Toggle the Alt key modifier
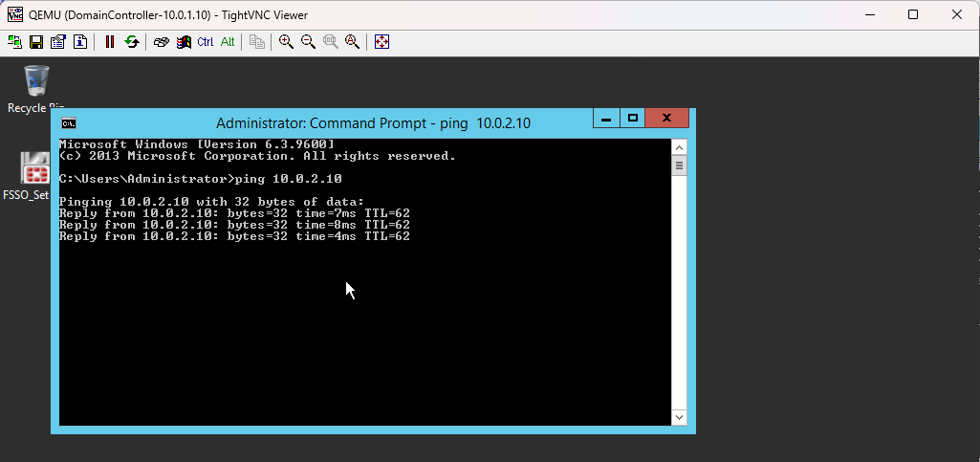This screenshot has width=980, height=462. 228,42
